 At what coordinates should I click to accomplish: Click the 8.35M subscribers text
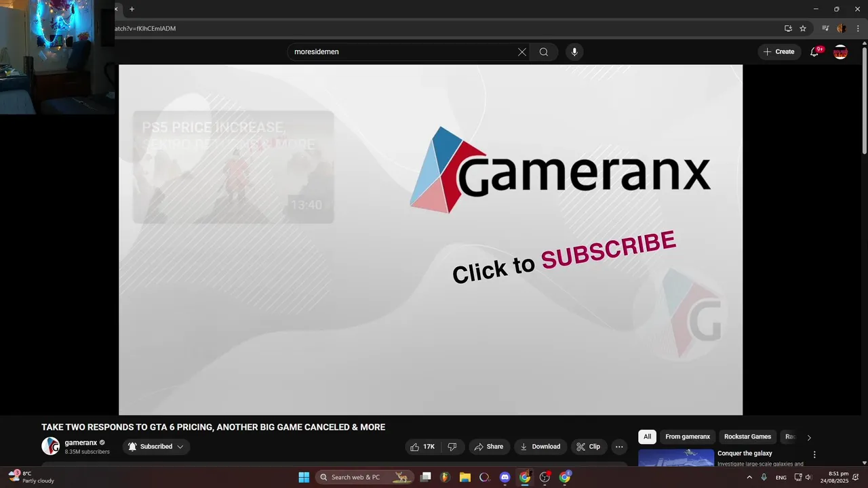[87, 452]
